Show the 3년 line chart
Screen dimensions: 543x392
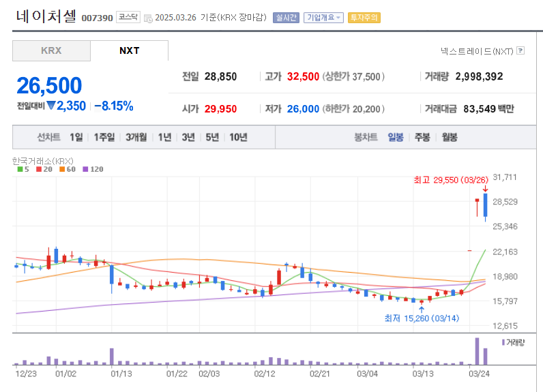coord(188,137)
